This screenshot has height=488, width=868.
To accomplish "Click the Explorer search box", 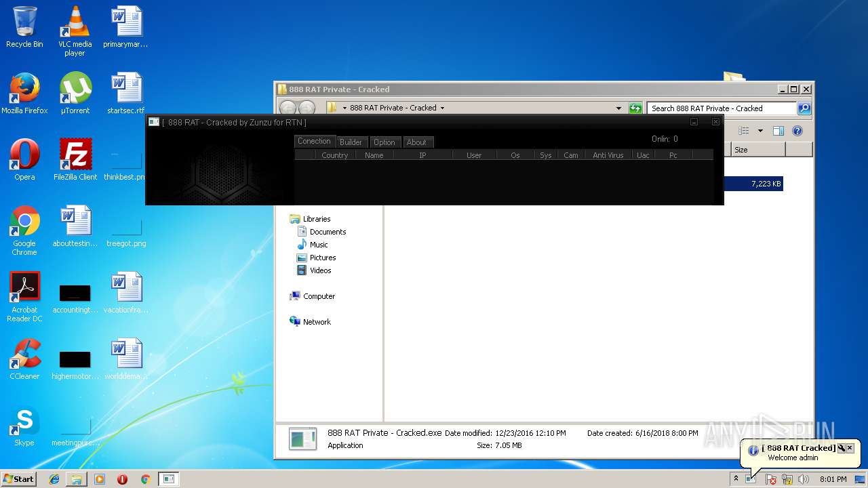I will (x=722, y=108).
